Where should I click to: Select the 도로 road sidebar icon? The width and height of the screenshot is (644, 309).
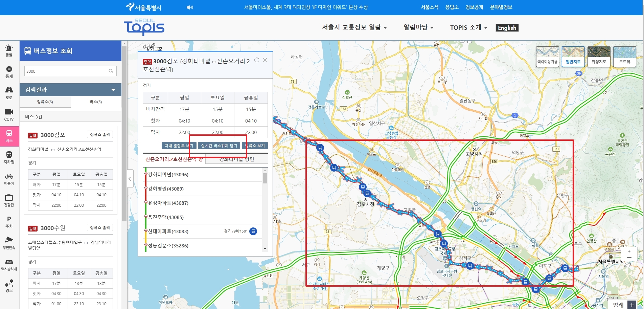pyautogui.click(x=9, y=93)
